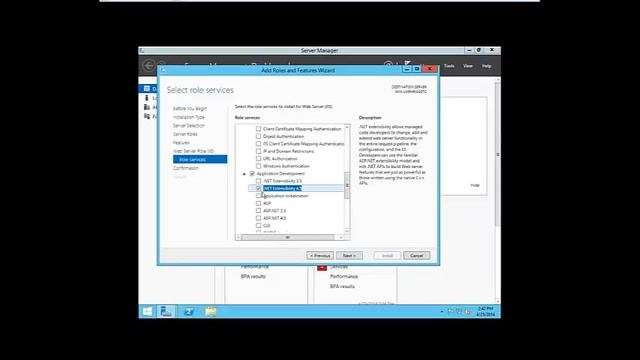The image size is (640, 360).
Task: Click role services vertical scrollbar thumb
Action: 347,185
